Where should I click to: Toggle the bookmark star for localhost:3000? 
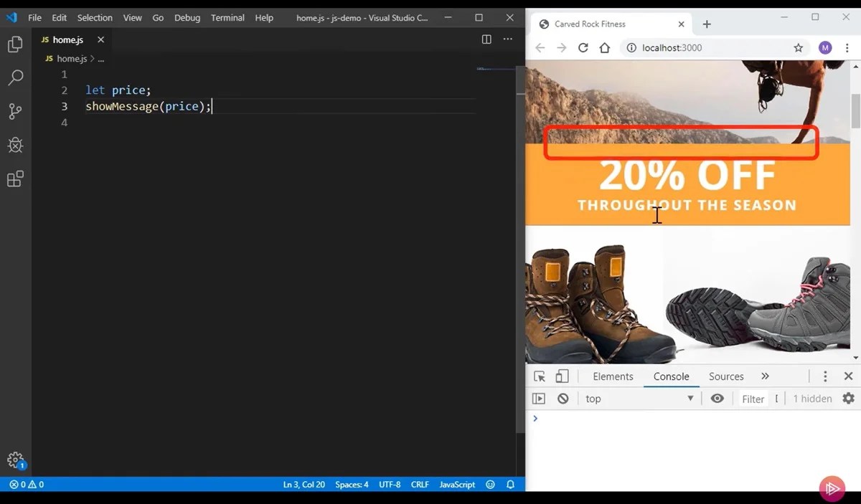tap(798, 47)
